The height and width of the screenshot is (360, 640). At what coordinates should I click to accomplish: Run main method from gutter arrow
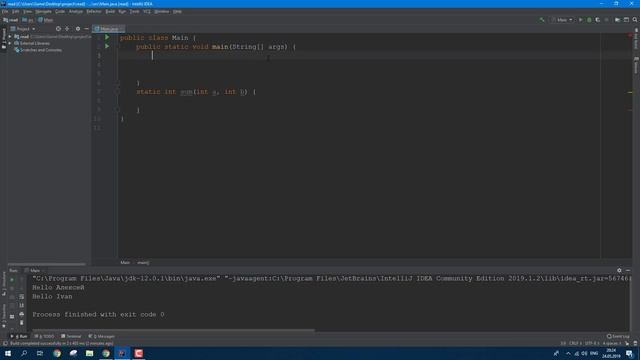tap(107, 46)
